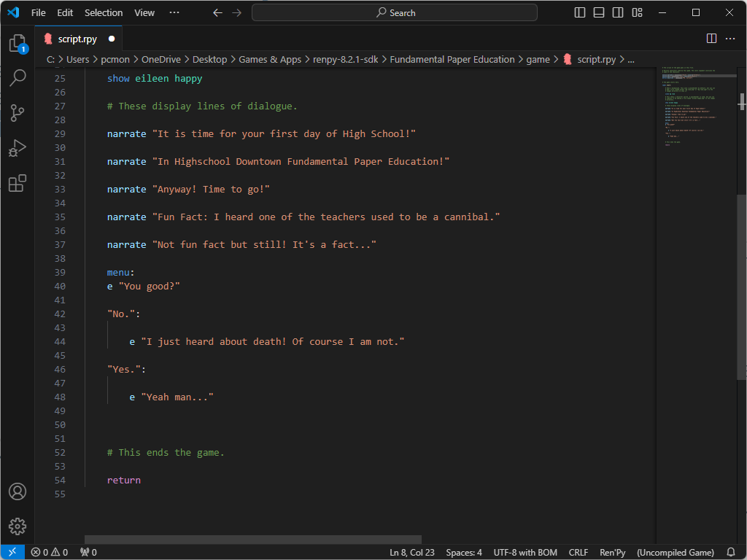
Task: Open the Run and Debug view
Action: point(18,148)
